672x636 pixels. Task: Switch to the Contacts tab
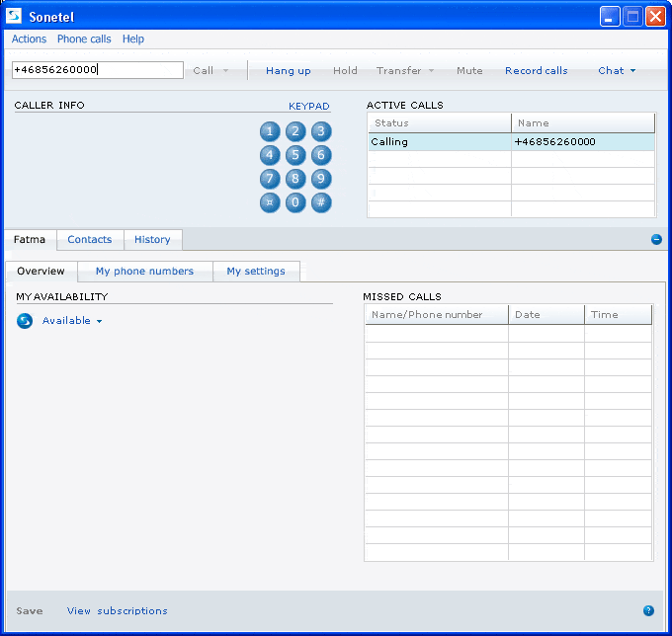click(x=90, y=239)
